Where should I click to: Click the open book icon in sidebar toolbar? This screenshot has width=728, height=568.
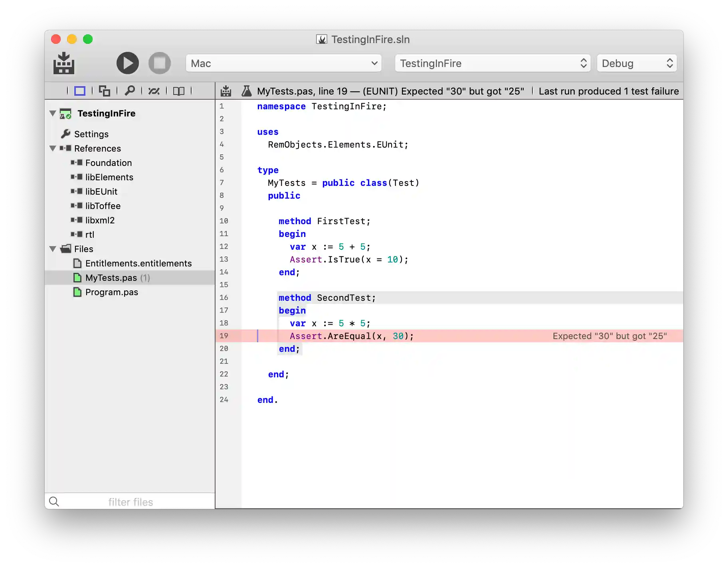click(x=179, y=91)
